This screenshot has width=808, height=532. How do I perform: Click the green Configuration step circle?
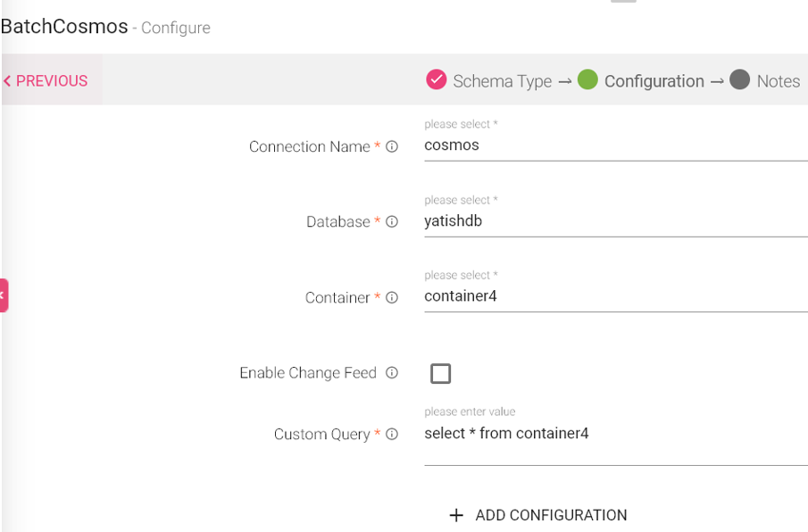(x=587, y=79)
